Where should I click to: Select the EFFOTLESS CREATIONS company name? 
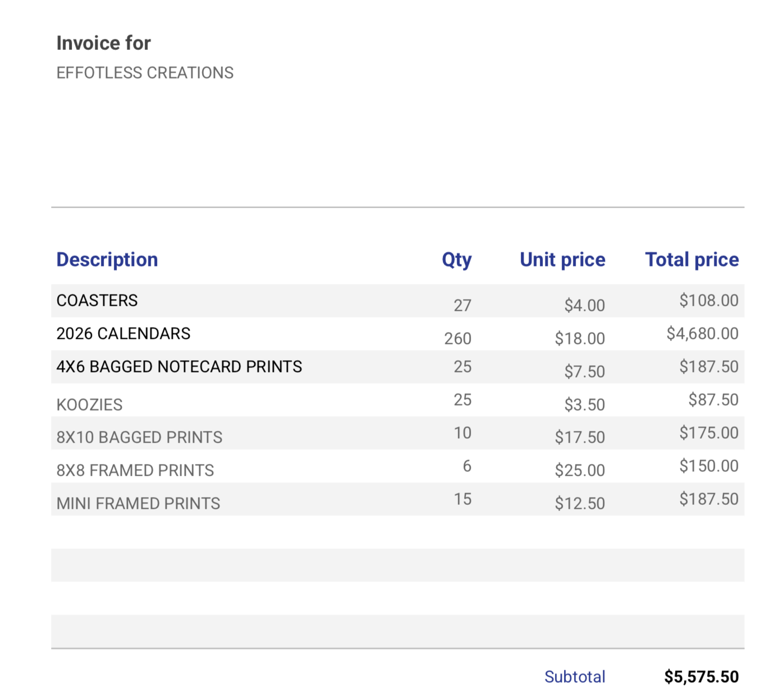tap(145, 72)
